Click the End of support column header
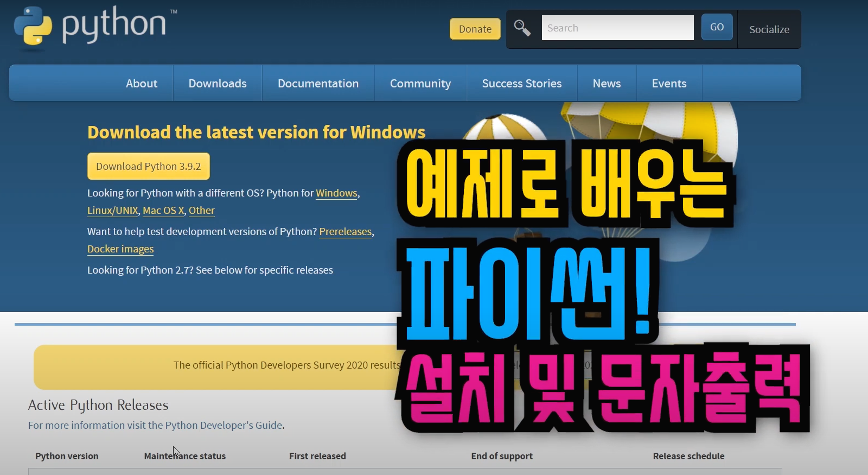868x475 pixels. [x=502, y=456]
